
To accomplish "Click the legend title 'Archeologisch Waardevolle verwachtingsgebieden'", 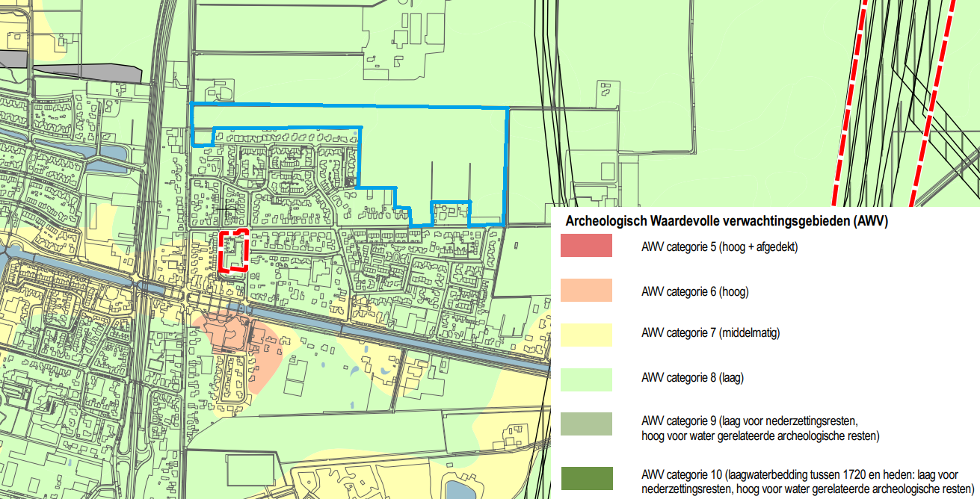I will pyautogui.click(x=726, y=221).
